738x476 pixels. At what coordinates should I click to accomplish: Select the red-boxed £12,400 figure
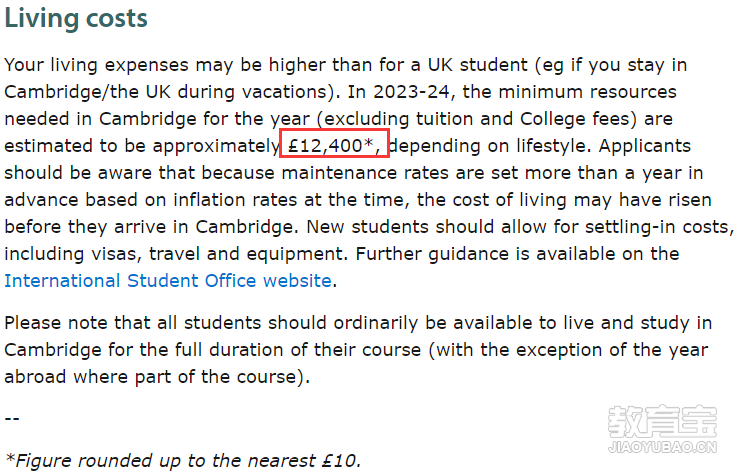[x=334, y=145]
